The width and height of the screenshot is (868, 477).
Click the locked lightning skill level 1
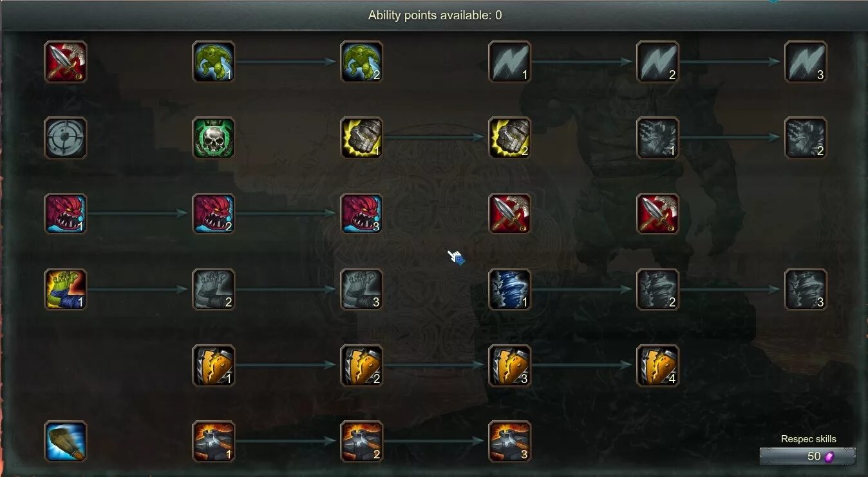click(509, 62)
